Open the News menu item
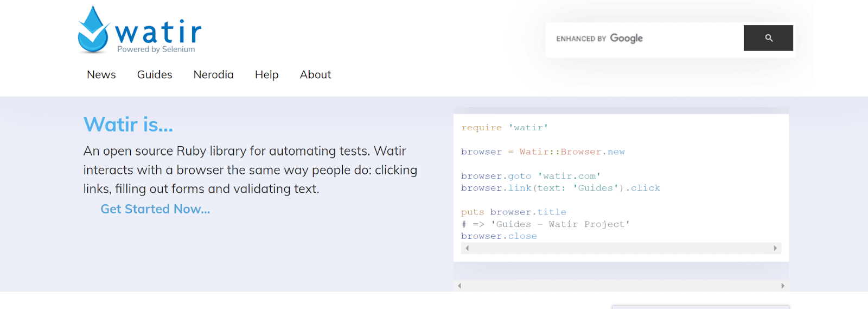The height and width of the screenshot is (309, 868). [x=101, y=75]
